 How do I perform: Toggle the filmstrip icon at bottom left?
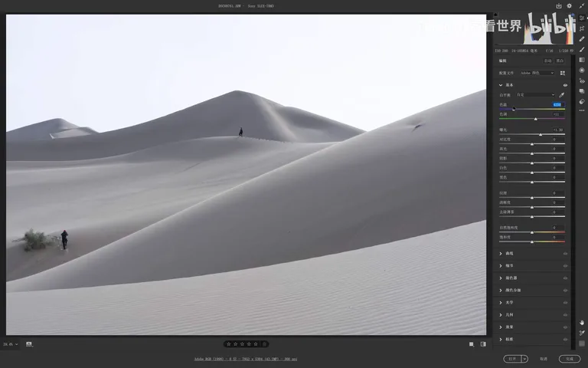(29, 344)
